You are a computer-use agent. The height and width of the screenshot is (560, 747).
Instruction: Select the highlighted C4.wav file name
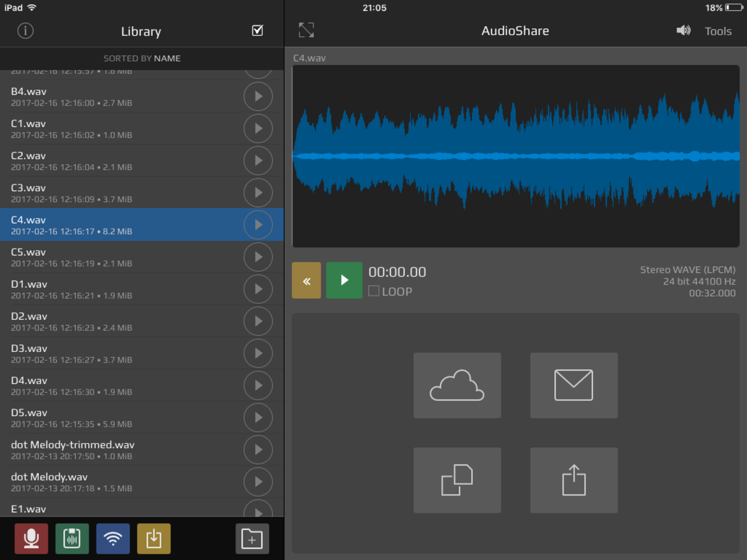(29, 220)
